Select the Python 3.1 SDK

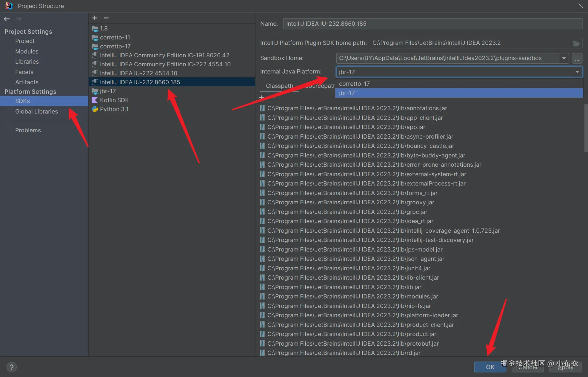pos(114,109)
